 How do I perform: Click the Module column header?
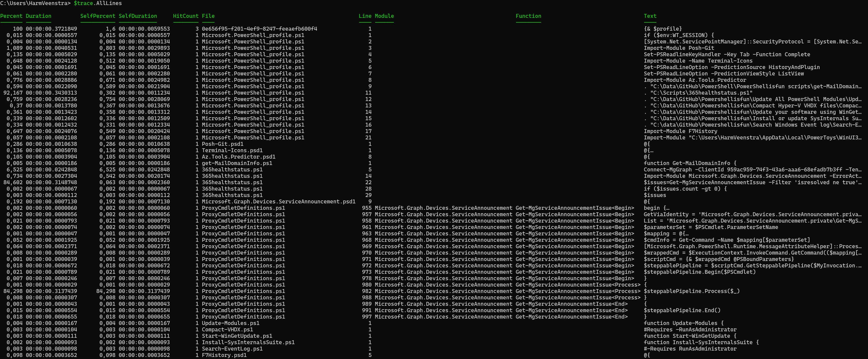click(384, 16)
